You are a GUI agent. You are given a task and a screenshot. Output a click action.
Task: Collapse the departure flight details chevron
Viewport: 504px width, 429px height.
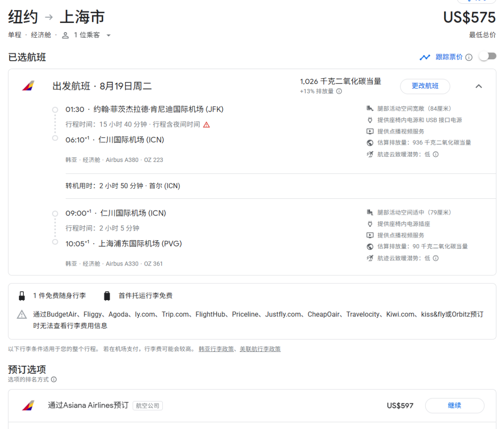point(478,86)
